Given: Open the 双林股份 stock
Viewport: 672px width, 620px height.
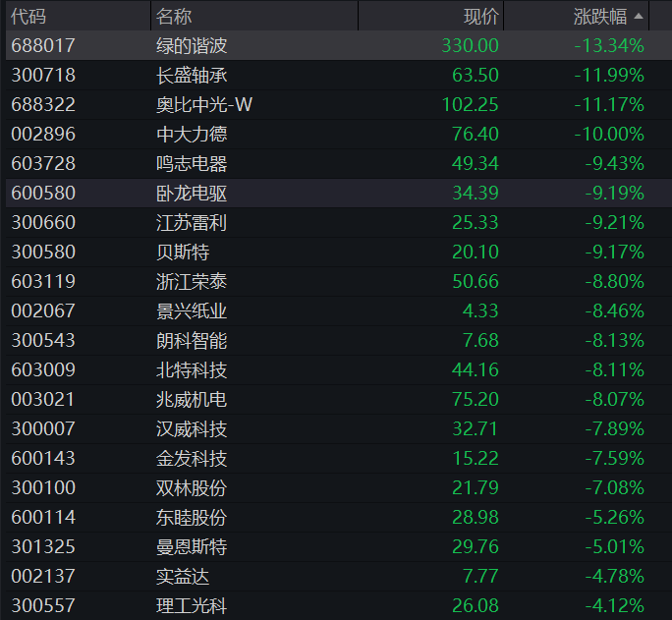Looking at the screenshot, I should (x=192, y=488).
